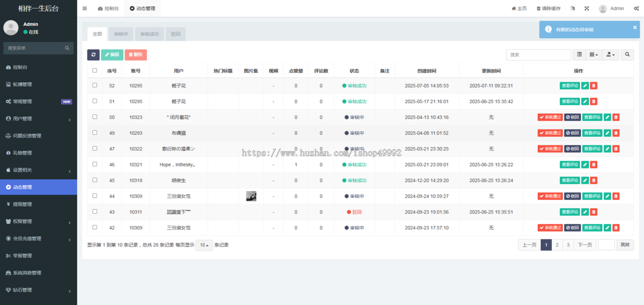Click the refresh button in the table toolbar

93,55
